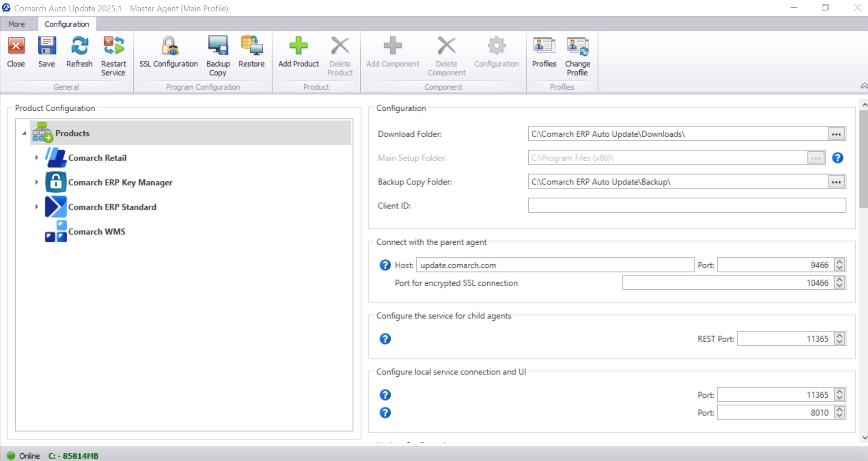Switch to the More tab

16,24
